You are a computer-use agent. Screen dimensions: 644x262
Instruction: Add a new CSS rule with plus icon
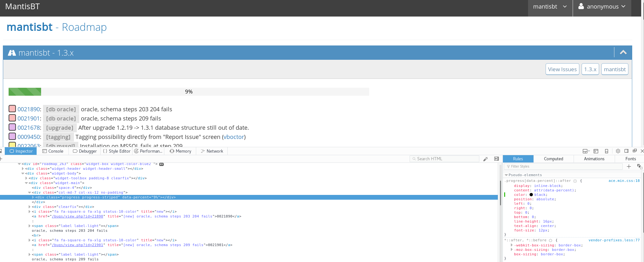coord(629,166)
